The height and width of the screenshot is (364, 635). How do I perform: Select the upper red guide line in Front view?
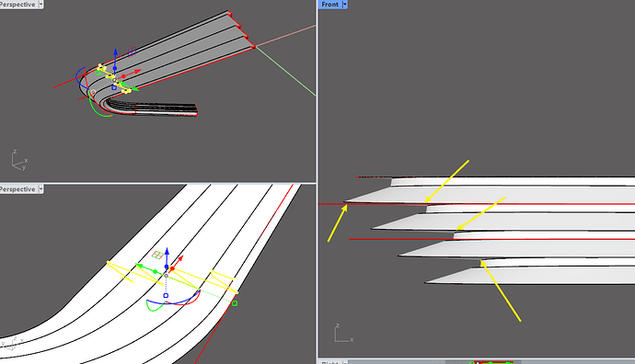coord(477,204)
